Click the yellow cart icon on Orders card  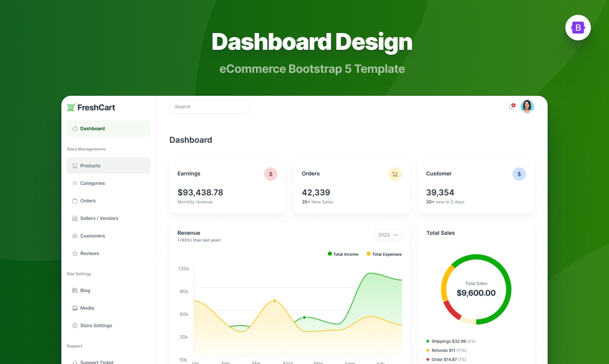395,174
